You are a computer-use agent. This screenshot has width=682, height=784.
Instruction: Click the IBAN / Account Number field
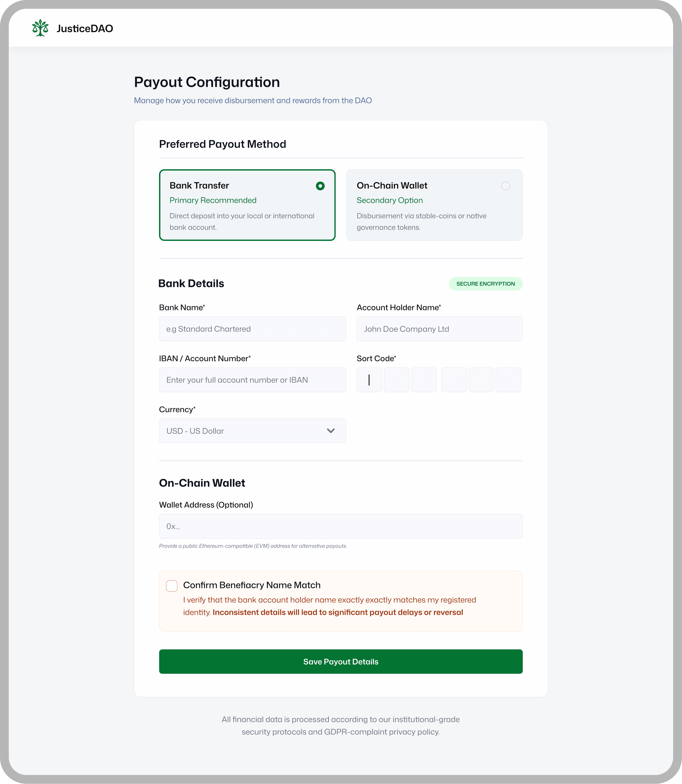point(252,380)
